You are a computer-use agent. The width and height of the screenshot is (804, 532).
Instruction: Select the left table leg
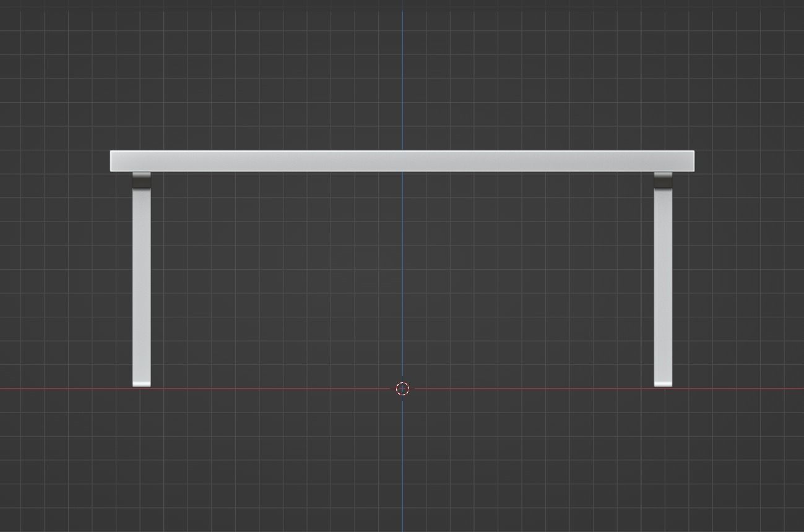tap(141, 280)
